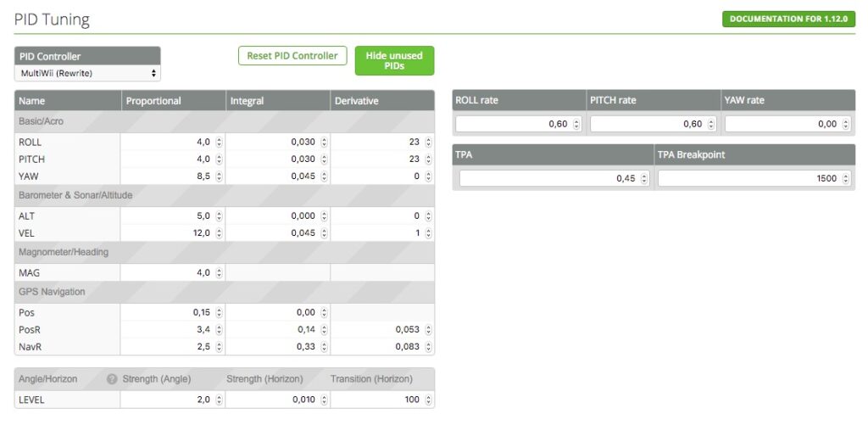Click the YAW Derivative stepper arrows

pyautogui.click(x=428, y=176)
